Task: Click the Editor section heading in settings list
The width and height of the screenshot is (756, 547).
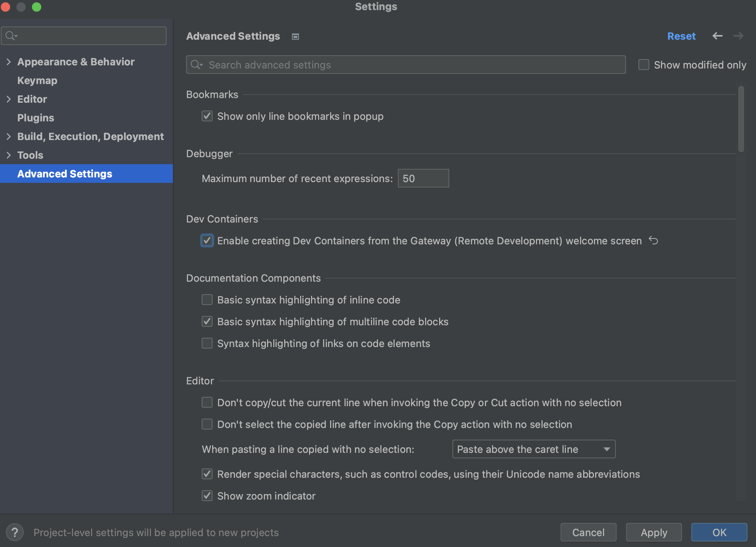Action: click(x=200, y=380)
